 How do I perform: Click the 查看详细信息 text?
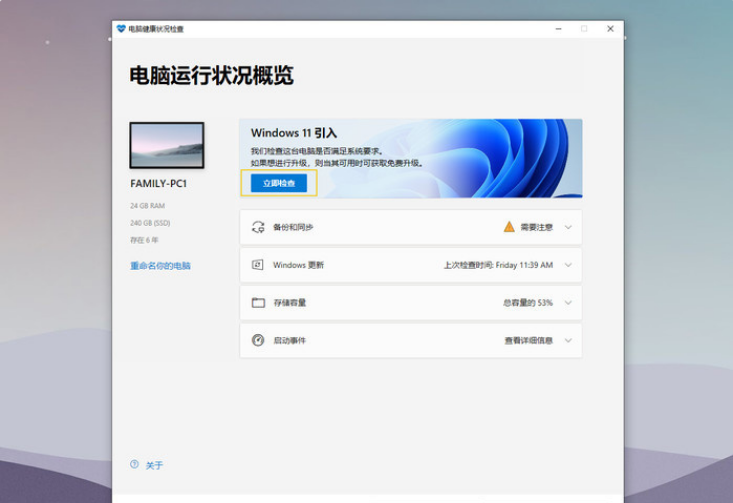pyautogui.click(x=529, y=340)
